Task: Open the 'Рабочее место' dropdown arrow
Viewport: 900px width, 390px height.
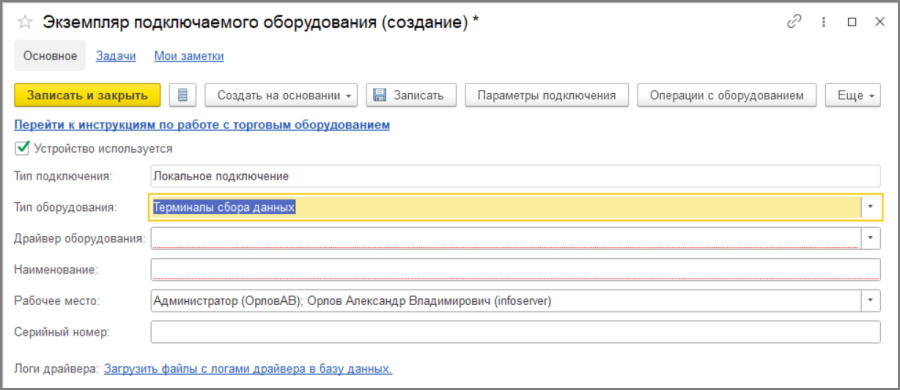Action: (x=871, y=300)
